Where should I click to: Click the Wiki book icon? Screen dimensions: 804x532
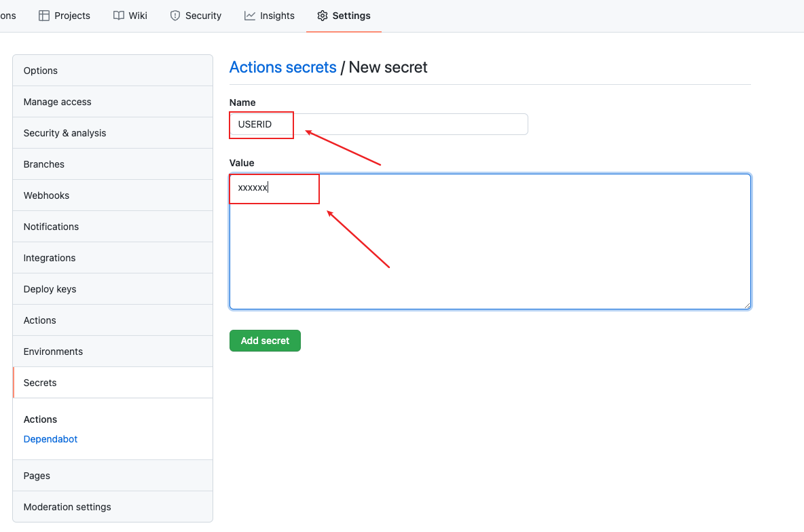(x=119, y=16)
